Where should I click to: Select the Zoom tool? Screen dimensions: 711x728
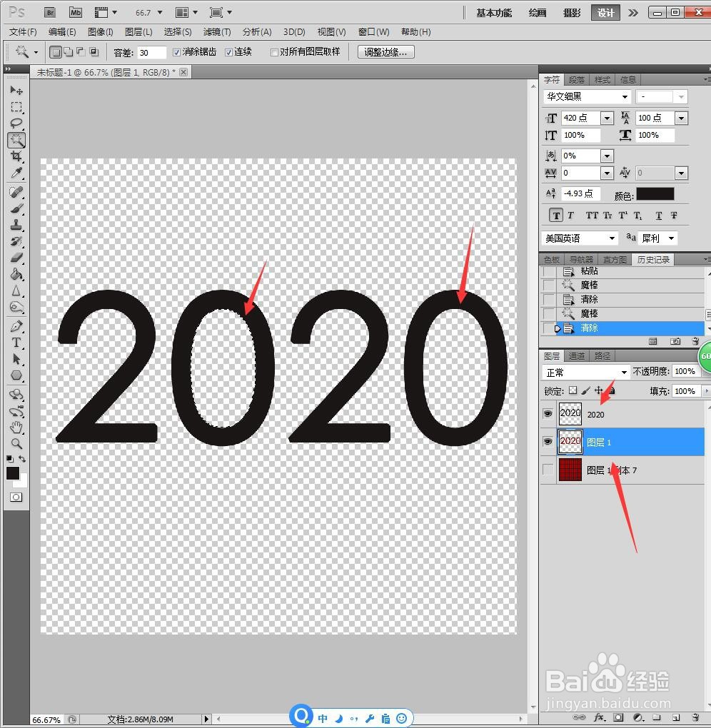pos(16,443)
